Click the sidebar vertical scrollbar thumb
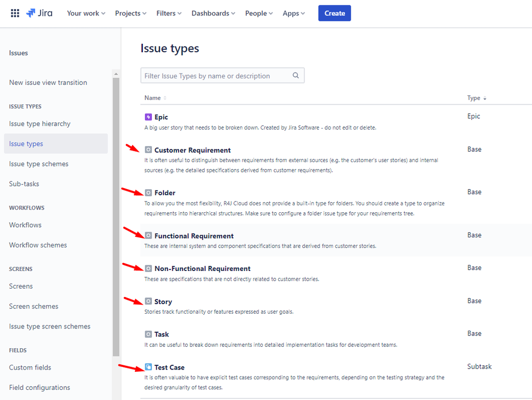The height and width of the screenshot is (400, 532). (116, 217)
